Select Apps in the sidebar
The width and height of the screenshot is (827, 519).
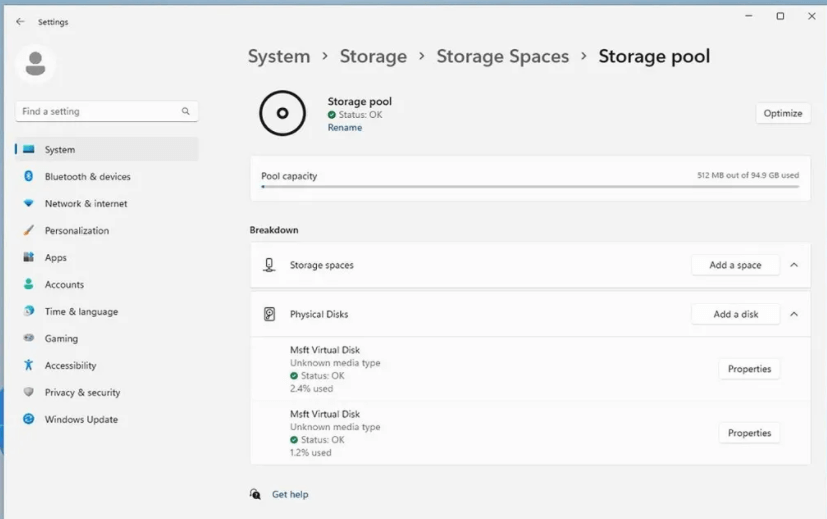(107, 257)
